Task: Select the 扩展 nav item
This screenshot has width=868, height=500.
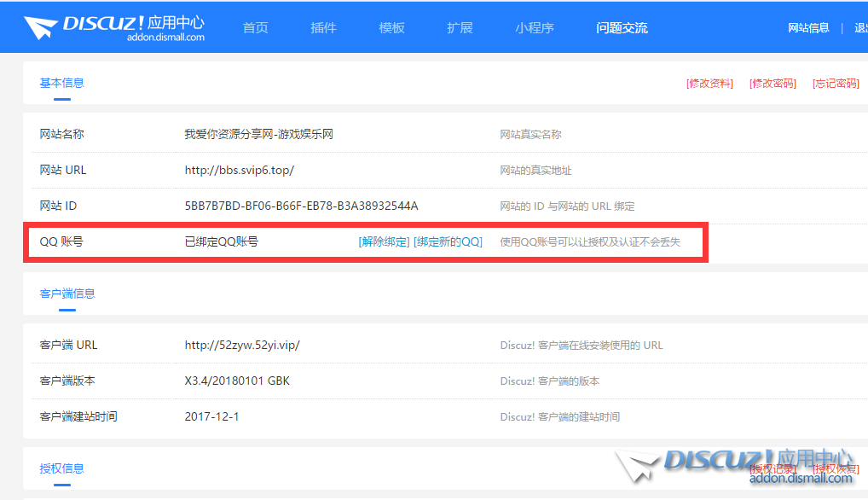Action: (460, 27)
